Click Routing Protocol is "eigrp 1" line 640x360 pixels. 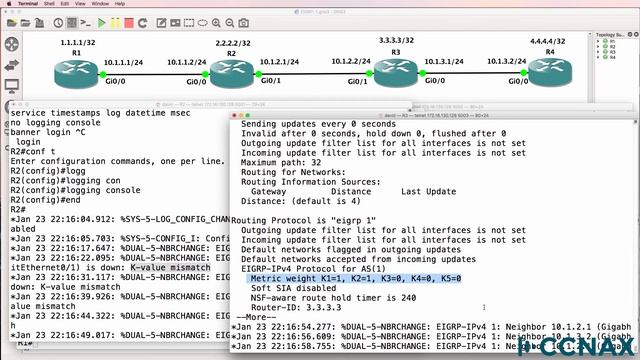tap(304, 220)
